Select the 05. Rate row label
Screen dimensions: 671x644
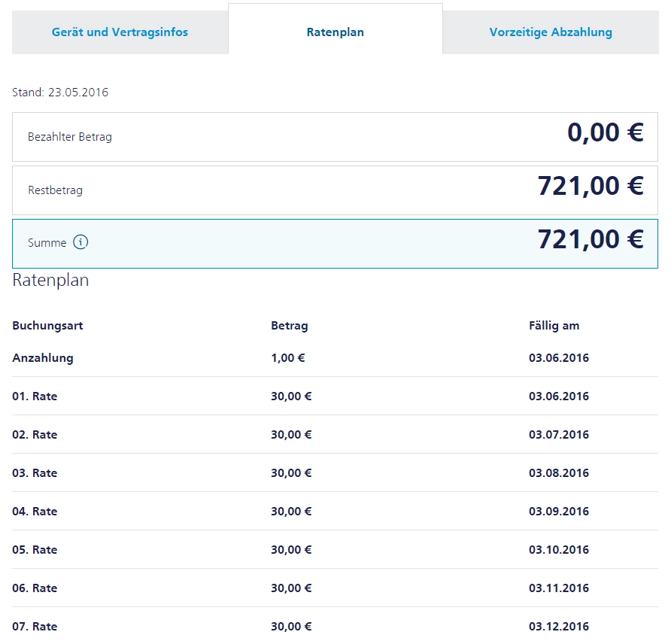35,550
